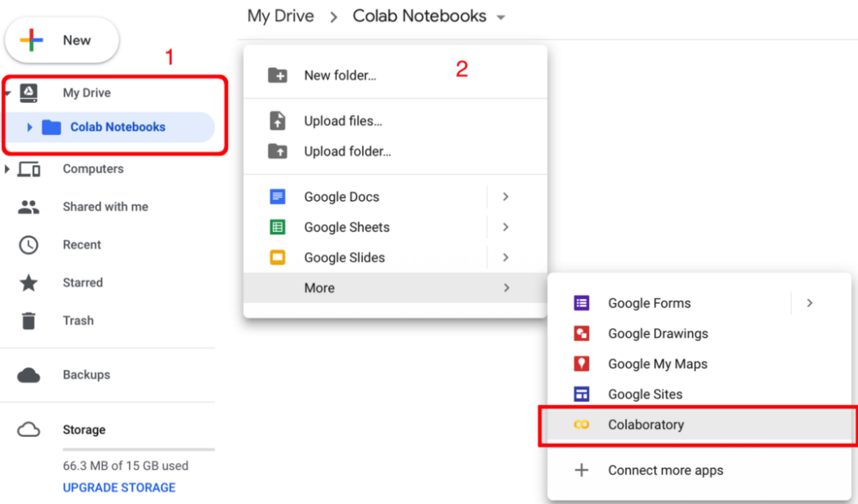
Task: Open the Google Docs submenu arrow
Action: tap(505, 196)
